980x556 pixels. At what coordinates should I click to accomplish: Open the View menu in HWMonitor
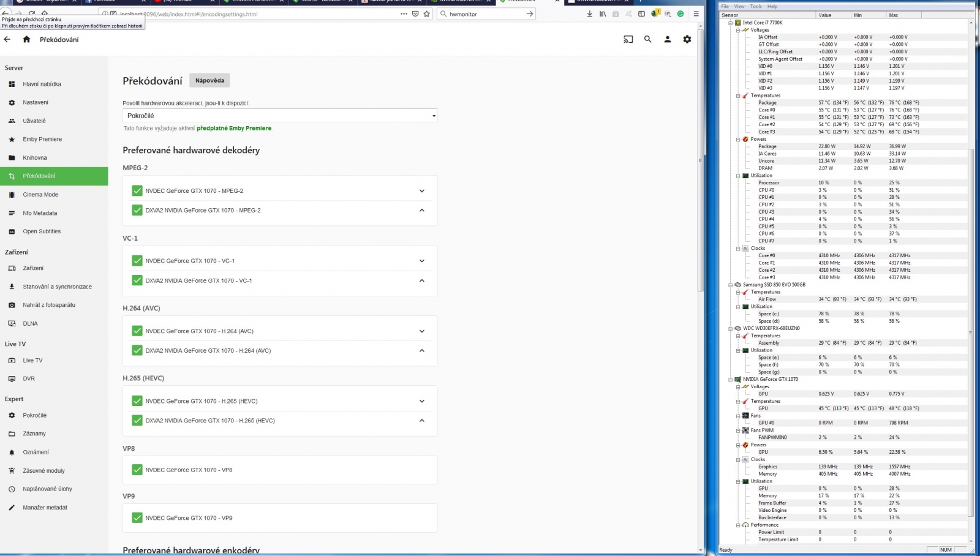tap(739, 6)
